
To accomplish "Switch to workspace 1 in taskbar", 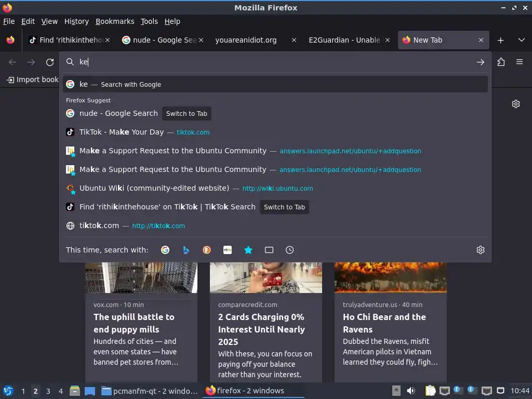I will pyautogui.click(x=23, y=391).
